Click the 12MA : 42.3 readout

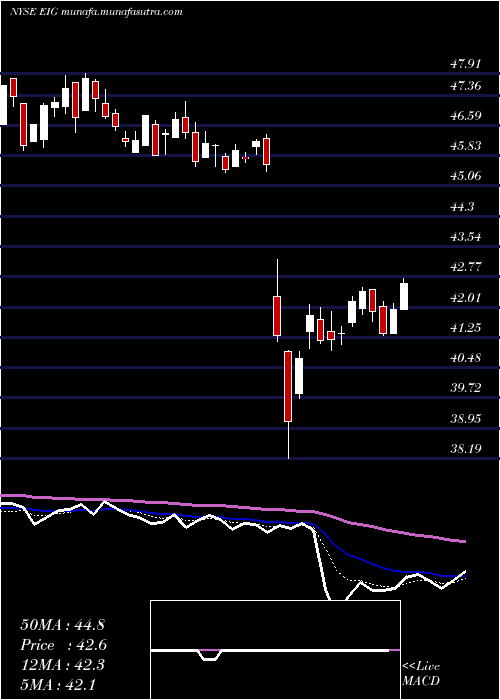pyautogui.click(x=62, y=665)
